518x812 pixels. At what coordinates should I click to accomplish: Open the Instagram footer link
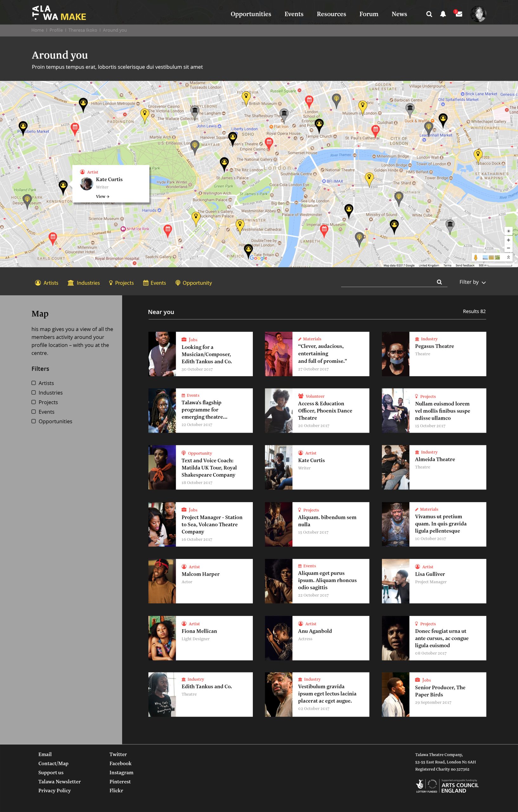[x=121, y=772]
